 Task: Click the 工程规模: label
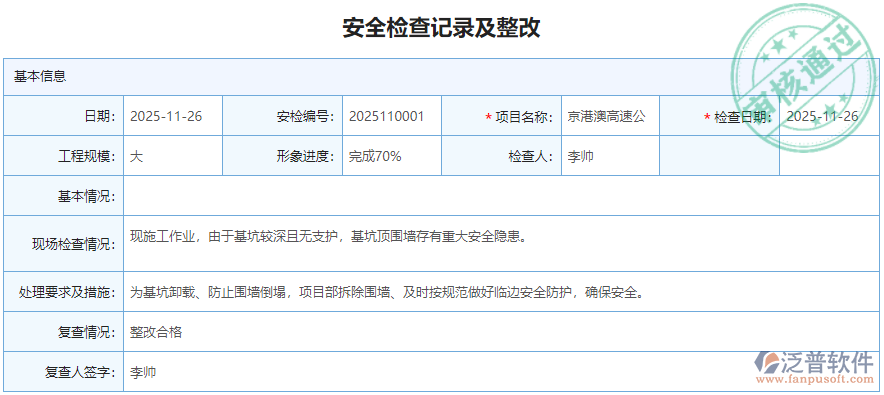point(87,156)
